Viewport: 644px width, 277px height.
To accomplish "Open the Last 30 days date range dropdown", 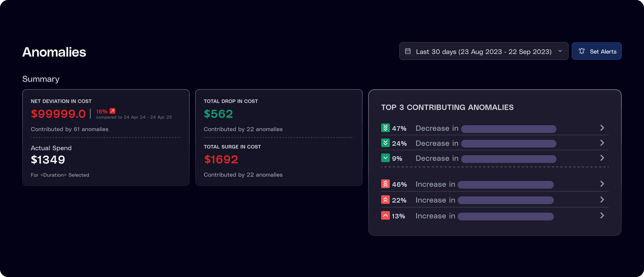I will point(483,51).
